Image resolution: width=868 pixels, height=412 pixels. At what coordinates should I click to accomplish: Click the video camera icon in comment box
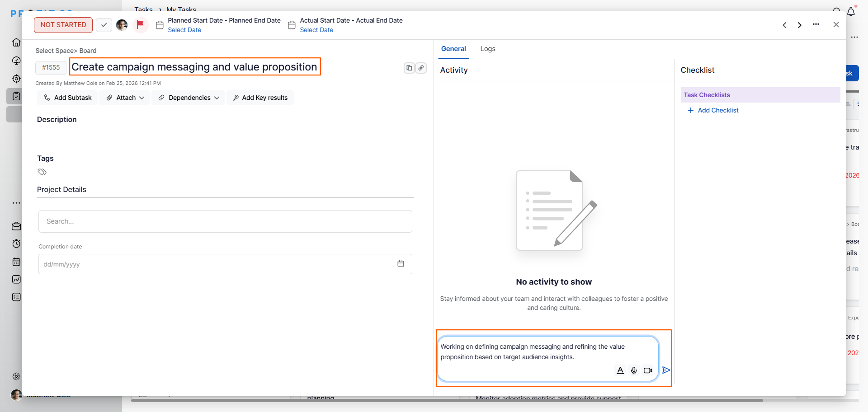648,370
